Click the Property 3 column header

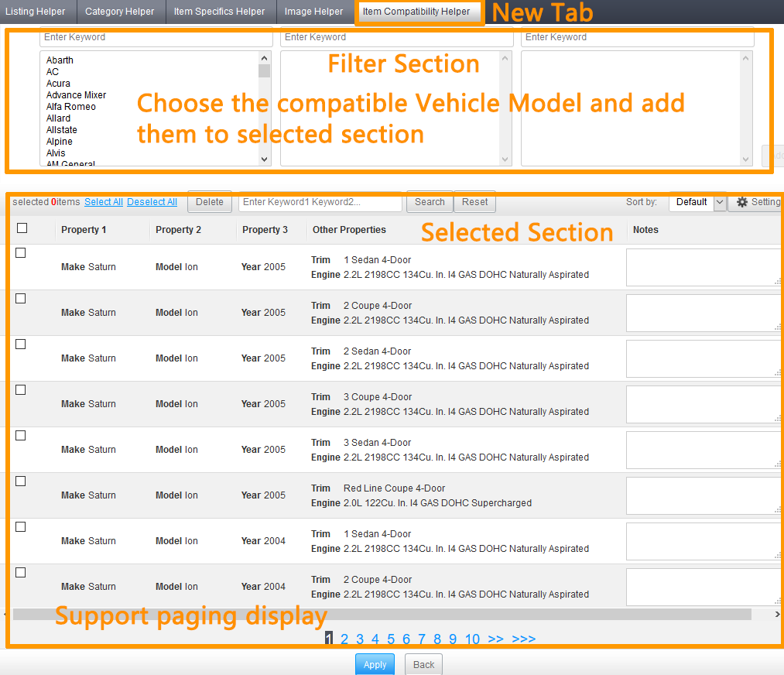[265, 229]
